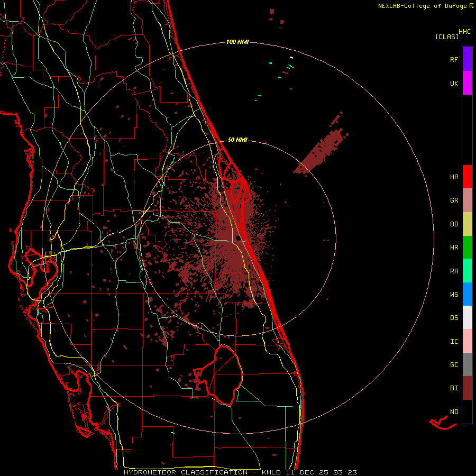This screenshot has width=476, height=476.
Task: Click the 'GR' legend label
Action: [454, 200]
